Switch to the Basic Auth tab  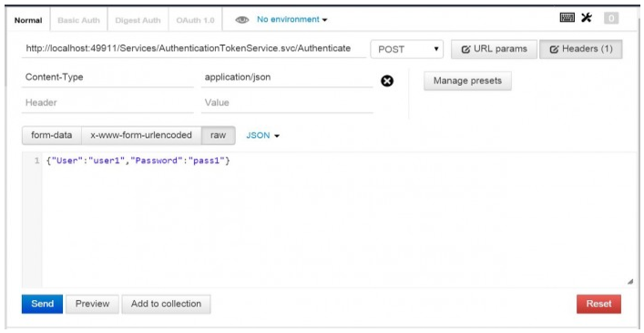[79, 20]
